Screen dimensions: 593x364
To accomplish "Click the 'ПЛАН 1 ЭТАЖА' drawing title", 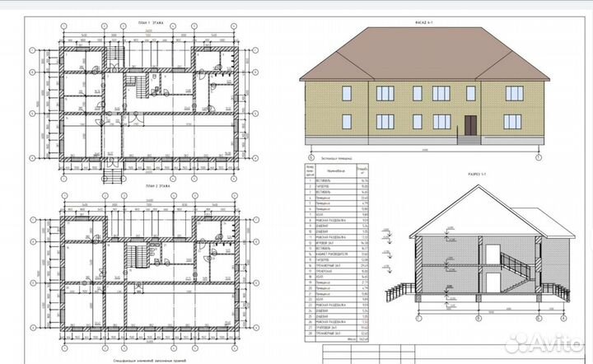I will (151, 23).
